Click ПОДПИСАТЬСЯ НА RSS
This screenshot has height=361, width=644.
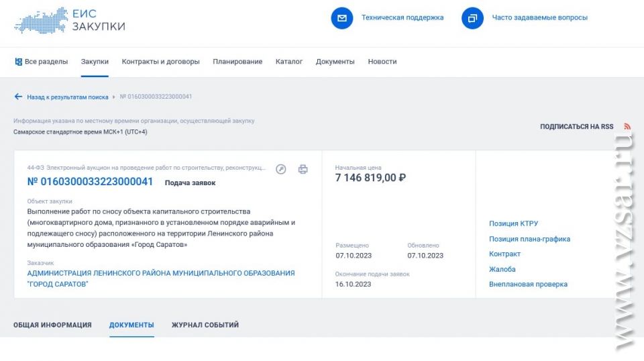tap(577, 127)
